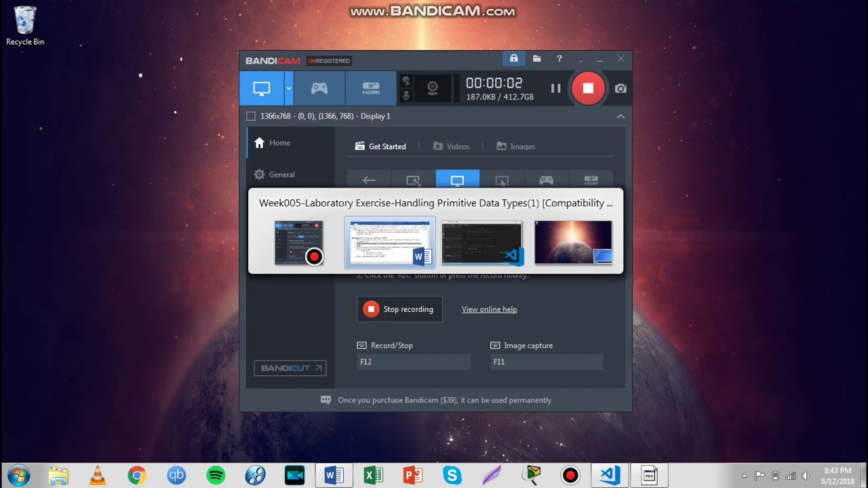Switch to HDMI device recording mode
Viewport: 868px width, 488px height.
click(371, 88)
